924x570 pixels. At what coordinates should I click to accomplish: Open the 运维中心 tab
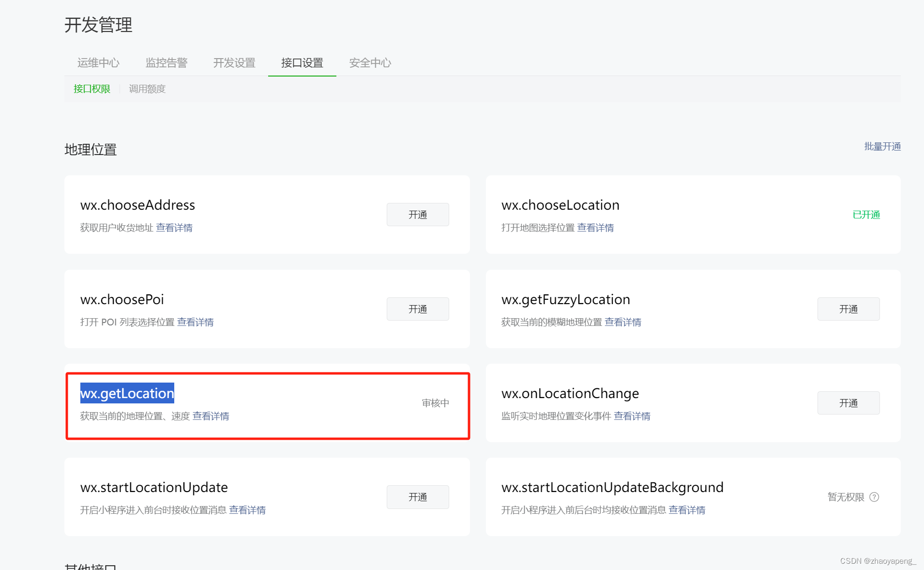click(98, 62)
